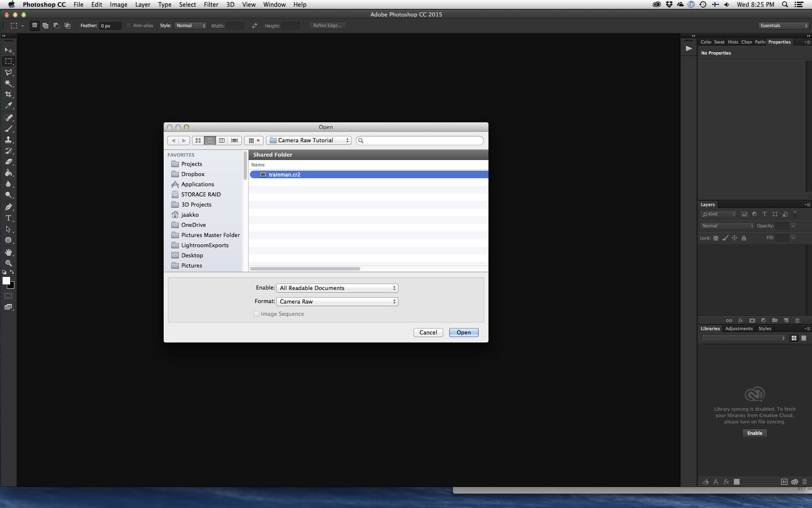Viewport: 812px width, 508px height.
Task: Turn layer filtering switch on or off
Action: [x=795, y=214]
